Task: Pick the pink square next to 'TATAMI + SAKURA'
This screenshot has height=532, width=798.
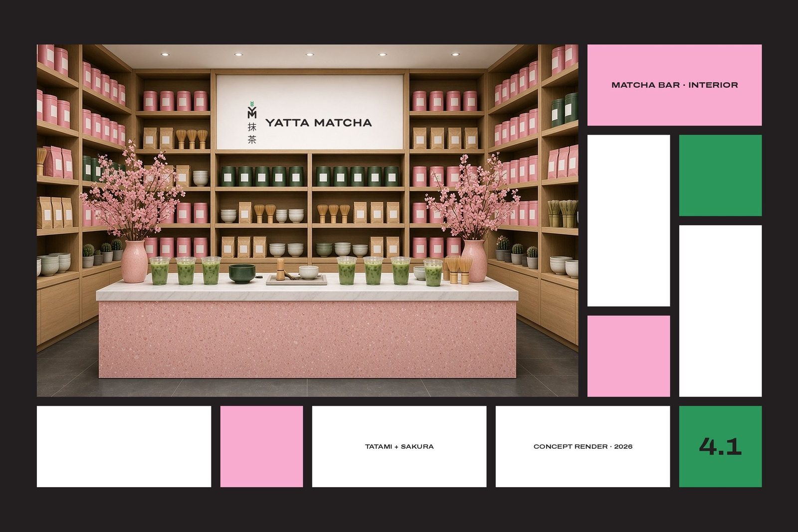Action: [x=261, y=446]
